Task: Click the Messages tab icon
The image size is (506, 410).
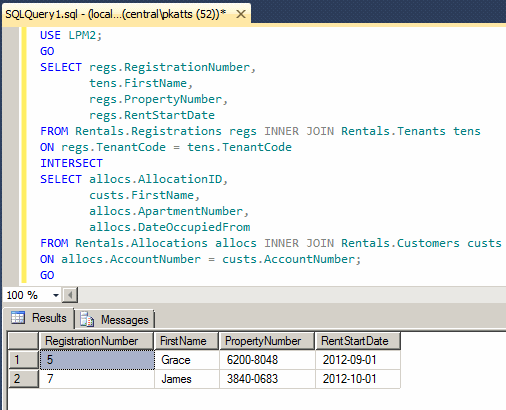Action: point(87,320)
